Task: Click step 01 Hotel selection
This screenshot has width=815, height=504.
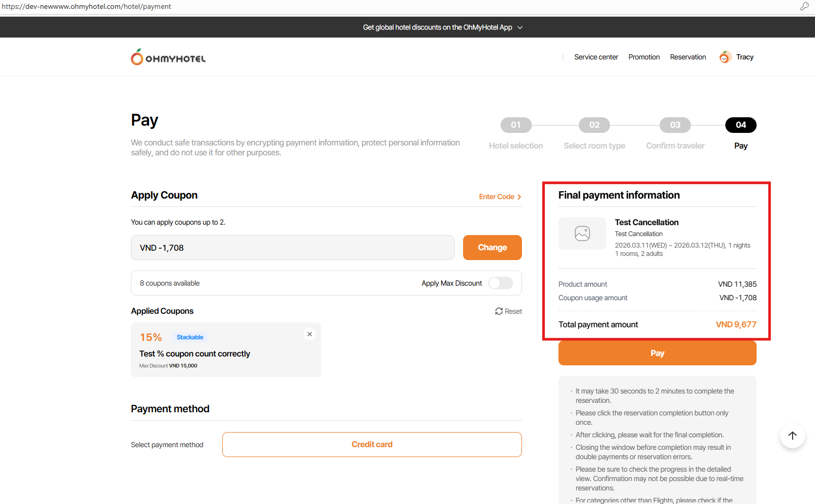Action: pos(516,125)
